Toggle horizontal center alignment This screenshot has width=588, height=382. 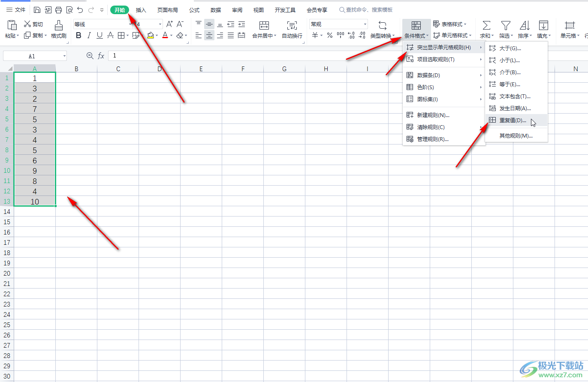click(209, 36)
